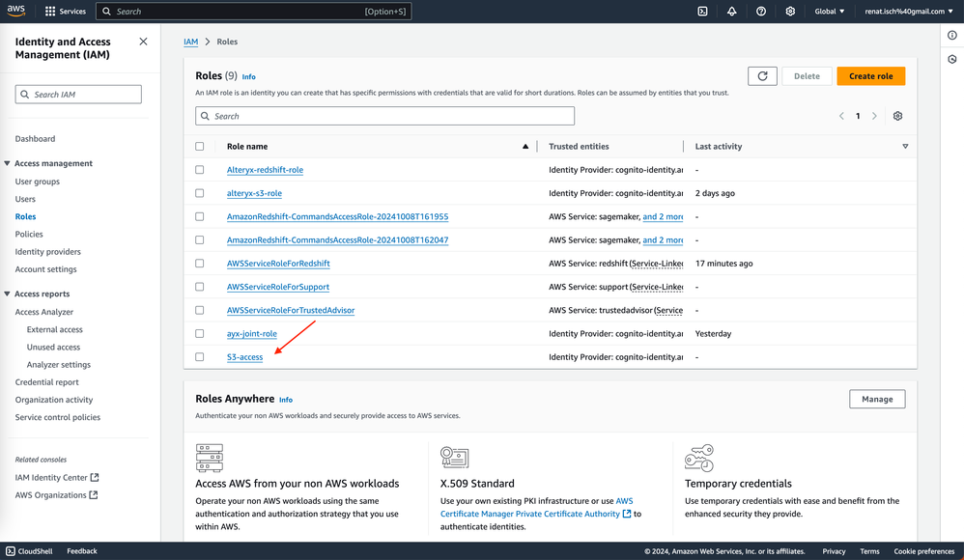
Task: Go to next page of roles
Action: 874,116
